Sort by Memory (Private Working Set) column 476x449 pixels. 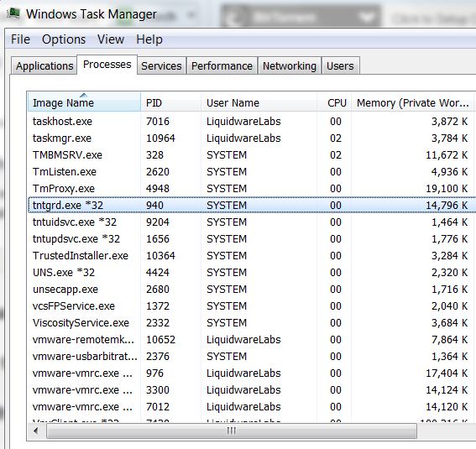[x=412, y=102]
